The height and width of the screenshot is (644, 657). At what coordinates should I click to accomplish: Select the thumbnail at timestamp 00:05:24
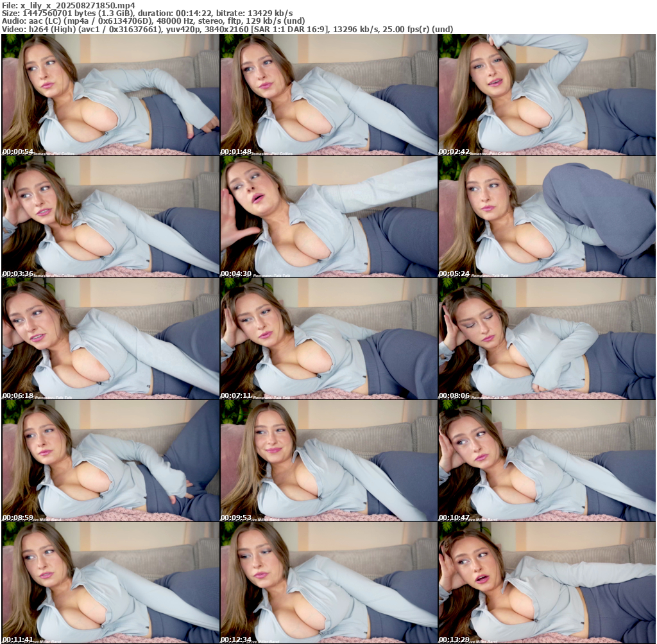547,217
